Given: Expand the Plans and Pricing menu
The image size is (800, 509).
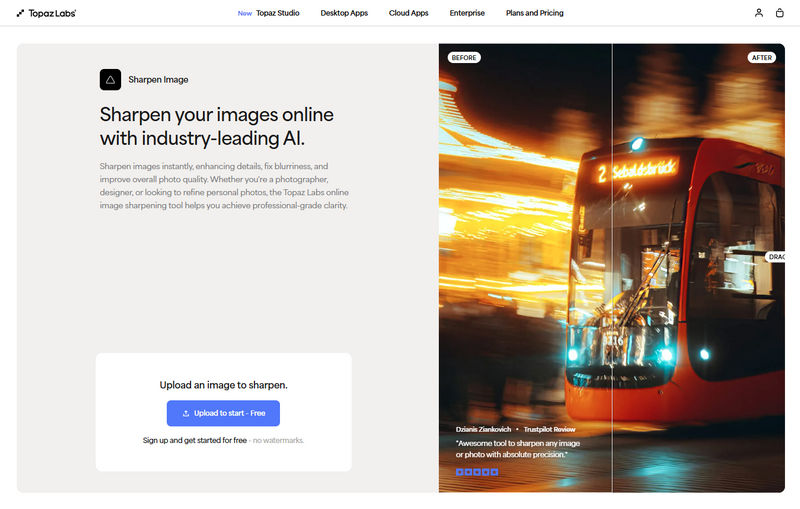Looking at the screenshot, I should pyautogui.click(x=534, y=13).
